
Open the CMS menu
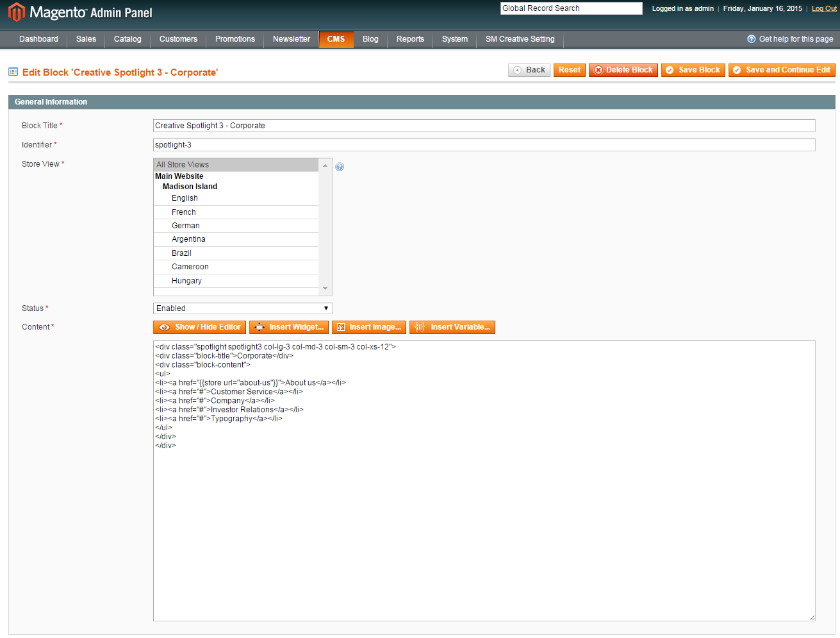336,39
